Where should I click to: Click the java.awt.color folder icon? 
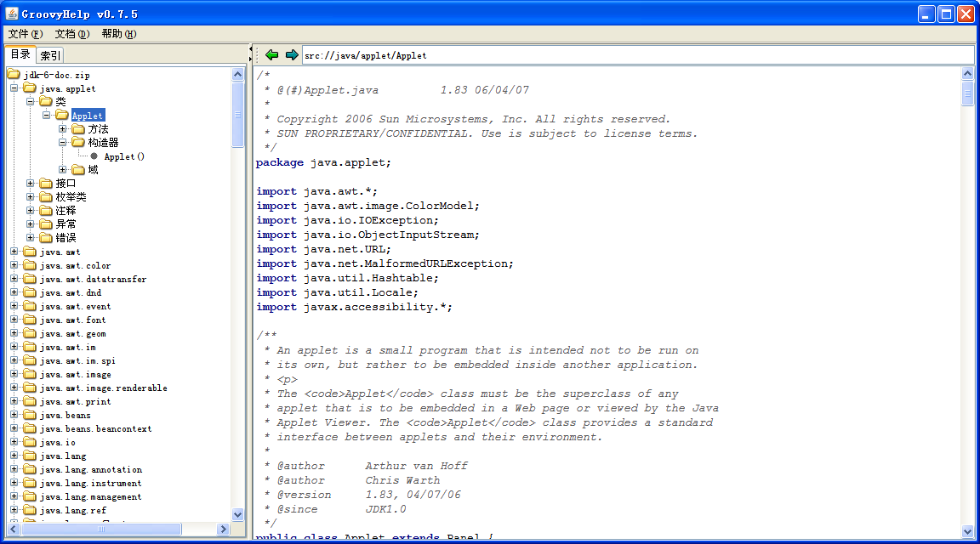coord(30,265)
